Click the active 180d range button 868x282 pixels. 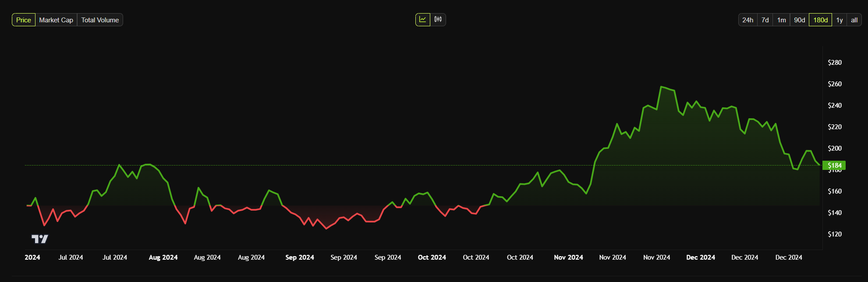(x=820, y=20)
